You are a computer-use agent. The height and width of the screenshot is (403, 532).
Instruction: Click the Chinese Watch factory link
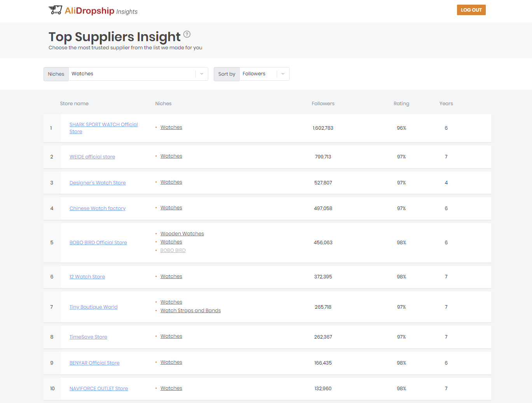coord(98,208)
